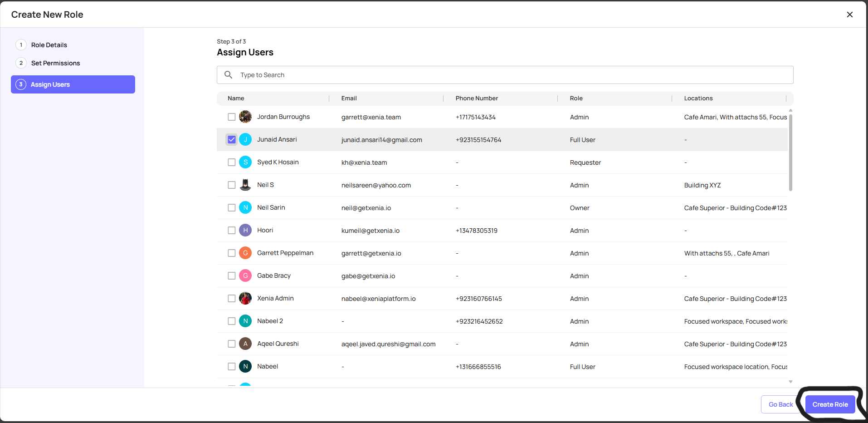Click the search magnifier icon
This screenshot has height=423, width=868.
click(x=229, y=75)
